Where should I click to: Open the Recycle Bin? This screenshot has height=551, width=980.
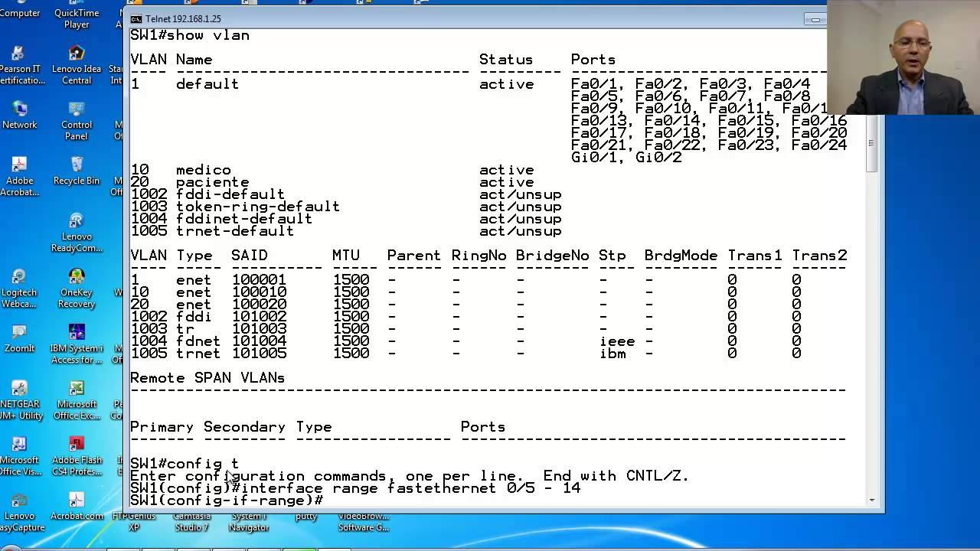77,171
